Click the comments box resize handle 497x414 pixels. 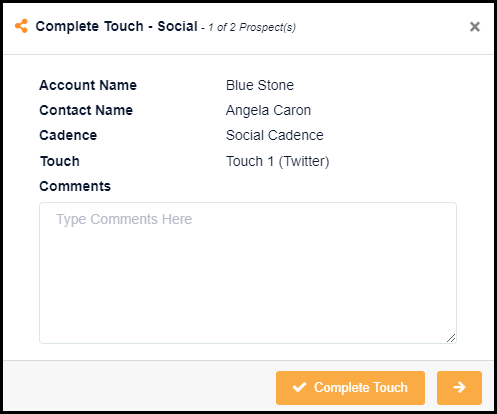click(x=451, y=338)
